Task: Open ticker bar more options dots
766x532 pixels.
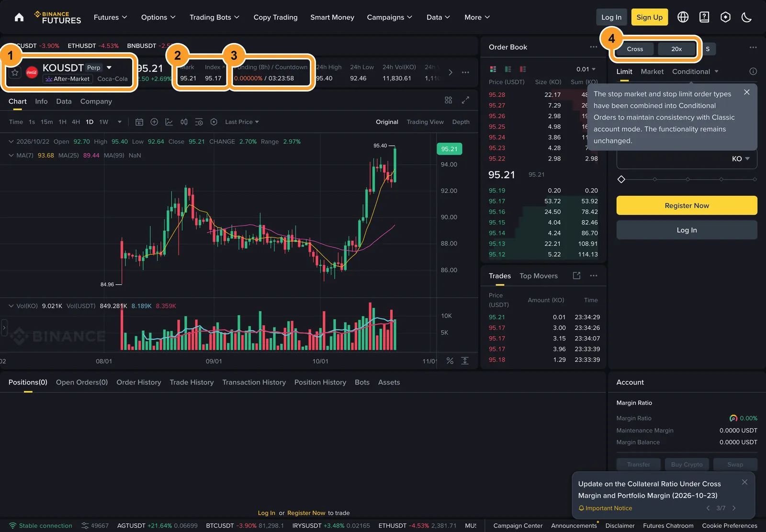Action: tap(465, 72)
